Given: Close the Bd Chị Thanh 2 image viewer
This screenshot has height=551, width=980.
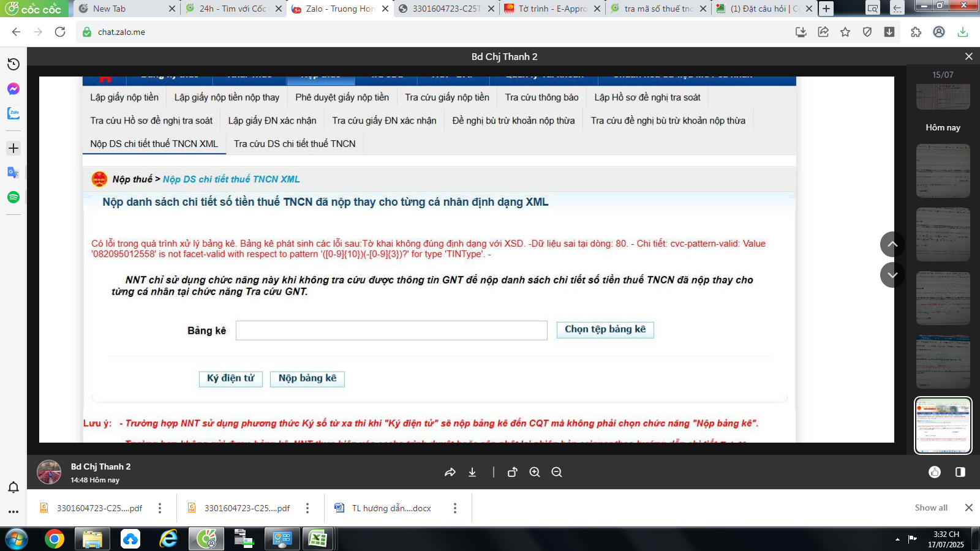Looking at the screenshot, I should (x=968, y=56).
